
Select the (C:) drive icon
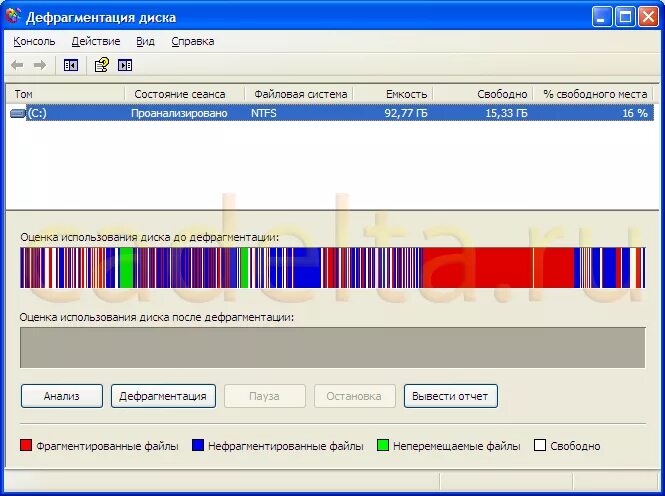pyautogui.click(x=17, y=113)
